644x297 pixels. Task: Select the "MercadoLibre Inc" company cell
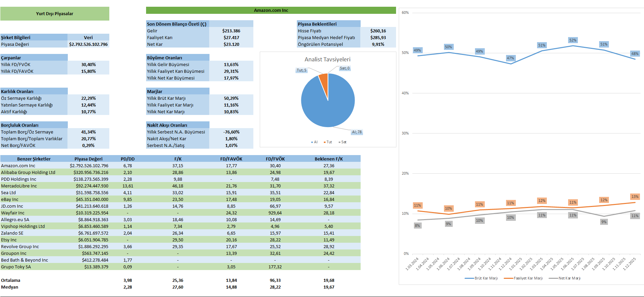click(x=19, y=186)
